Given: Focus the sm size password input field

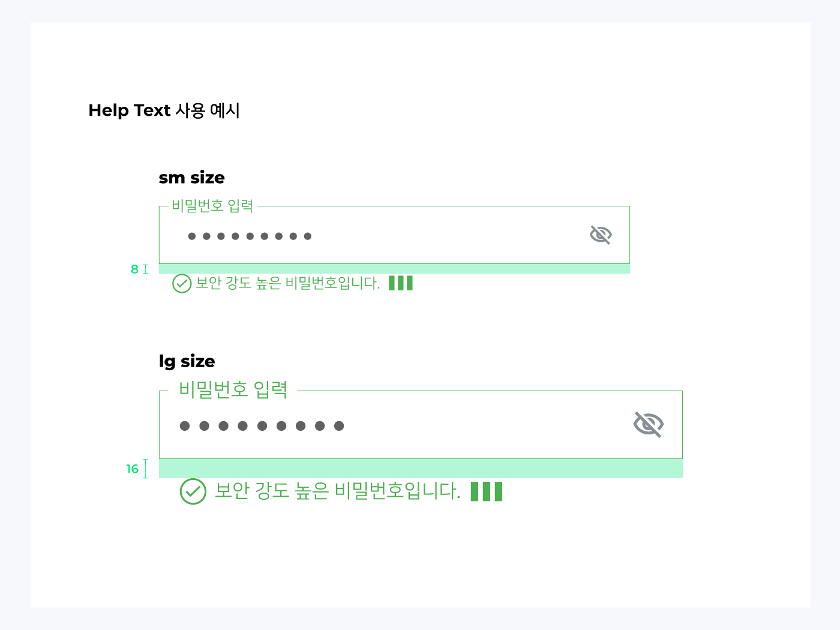Looking at the screenshot, I should (x=394, y=235).
